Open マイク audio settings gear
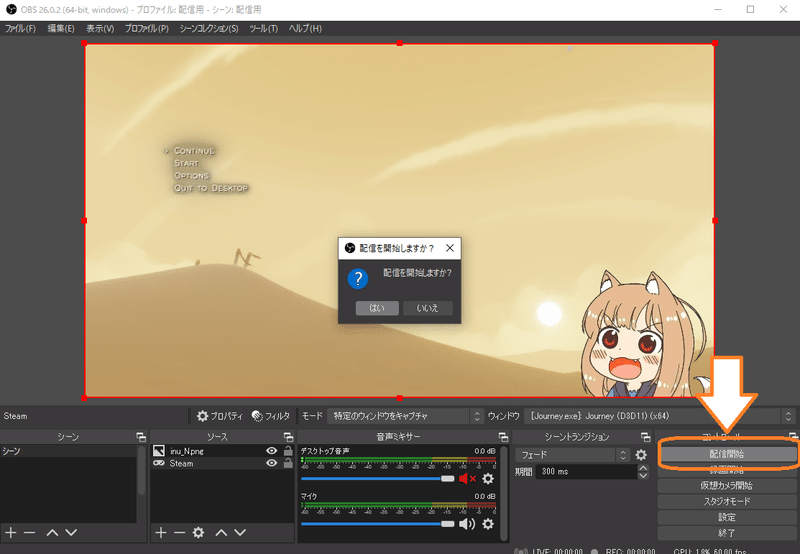The height and width of the screenshot is (554, 800). click(x=488, y=524)
